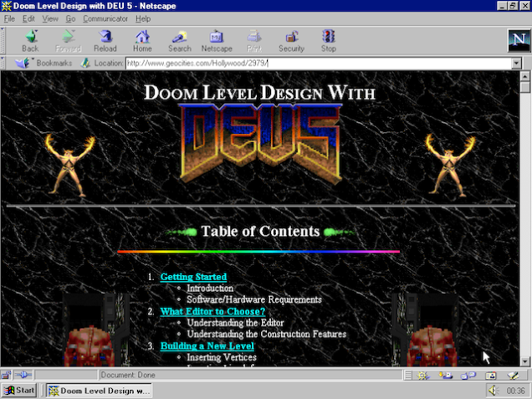Click the location toolbar collapse grip
Screen dimensions: 532x399
(3, 63)
